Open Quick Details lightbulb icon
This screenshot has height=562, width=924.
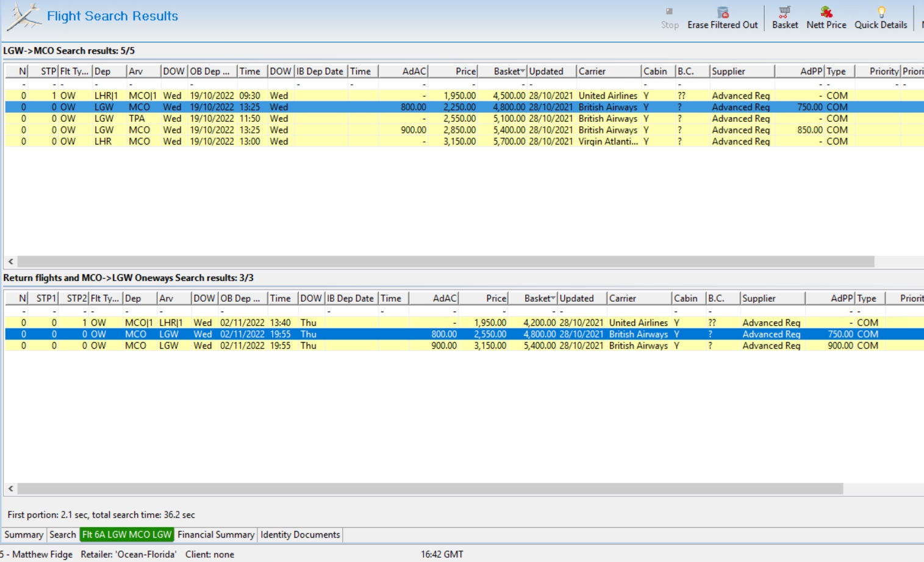[881, 12]
